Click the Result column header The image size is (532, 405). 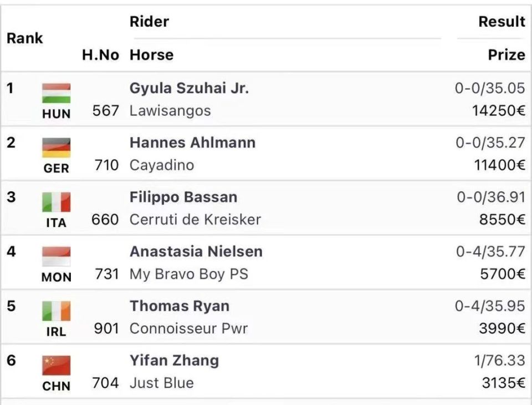[x=502, y=22]
